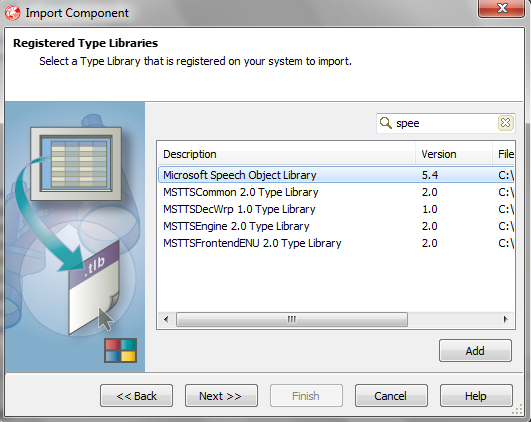This screenshot has height=422, width=531.
Task: Click the File column header
Action: click(x=504, y=154)
